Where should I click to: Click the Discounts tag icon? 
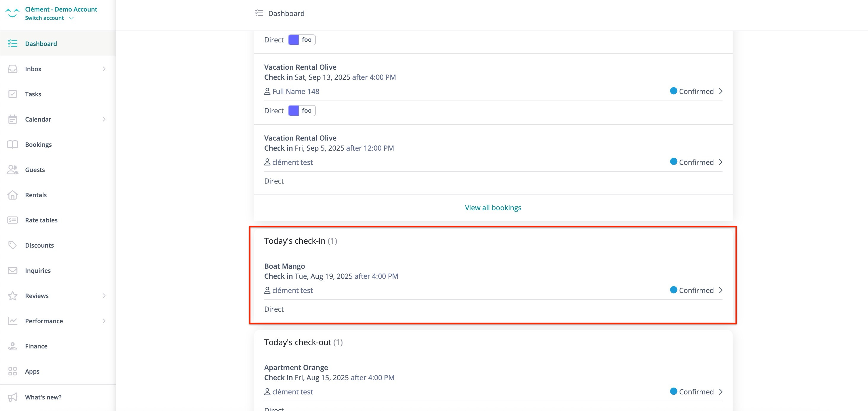point(12,245)
